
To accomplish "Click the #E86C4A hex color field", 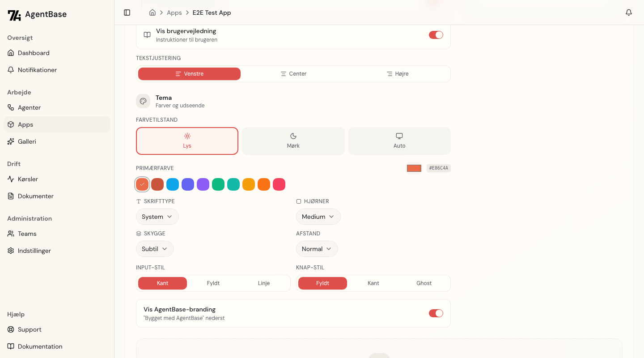I will tap(438, 168).
